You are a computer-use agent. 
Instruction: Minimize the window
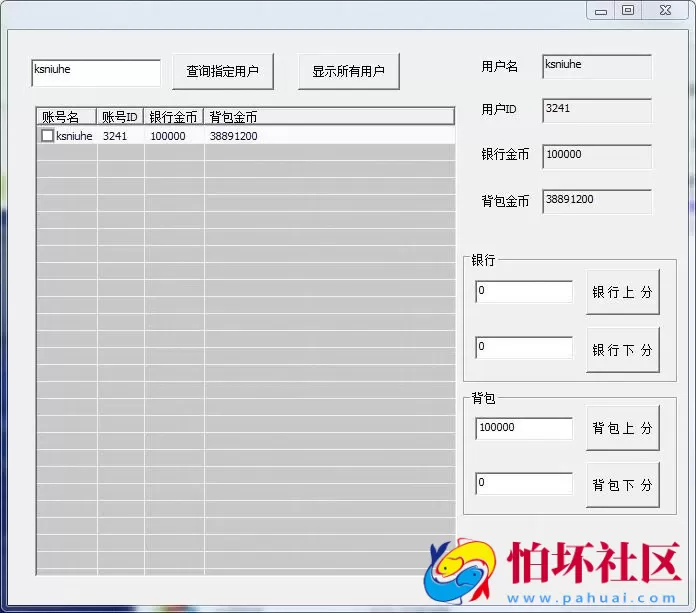point(601,11)
